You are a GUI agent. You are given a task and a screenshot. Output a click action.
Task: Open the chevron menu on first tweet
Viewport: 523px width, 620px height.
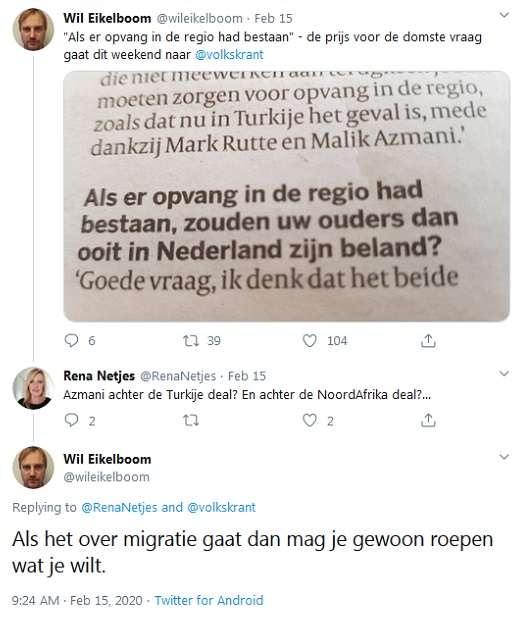[x=504, y=15]
